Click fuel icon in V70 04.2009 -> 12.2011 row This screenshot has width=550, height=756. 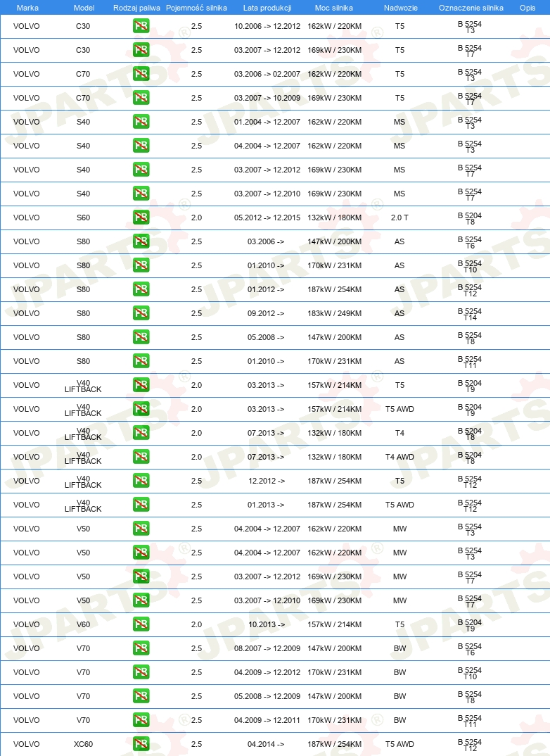141,720
